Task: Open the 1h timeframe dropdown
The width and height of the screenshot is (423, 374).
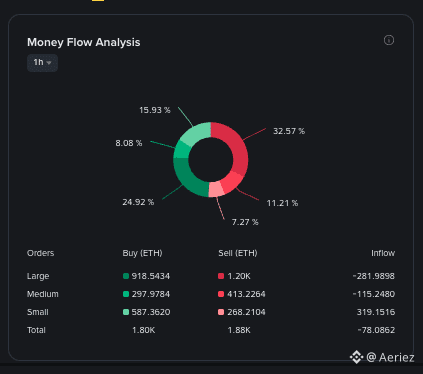Action: (x=42, y=63)
